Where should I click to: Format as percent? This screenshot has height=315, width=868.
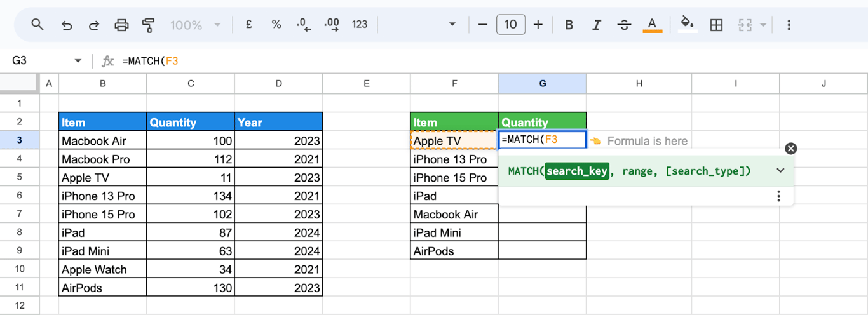pos(276,25)
